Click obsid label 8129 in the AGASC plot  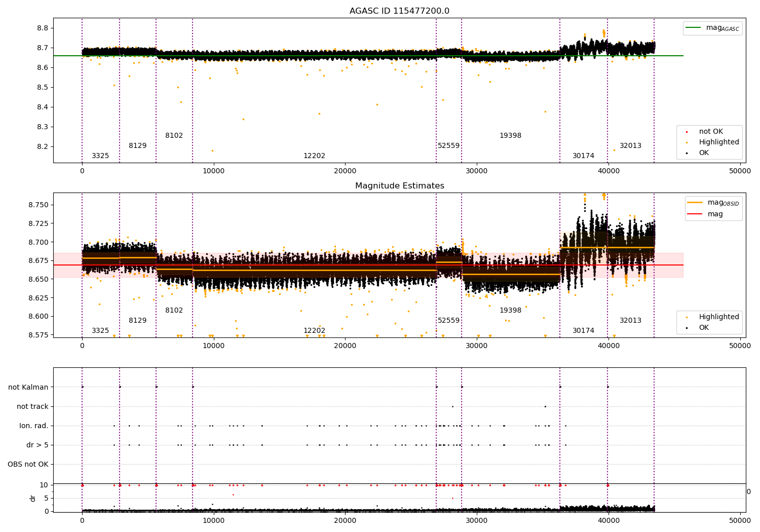(137, 146)
